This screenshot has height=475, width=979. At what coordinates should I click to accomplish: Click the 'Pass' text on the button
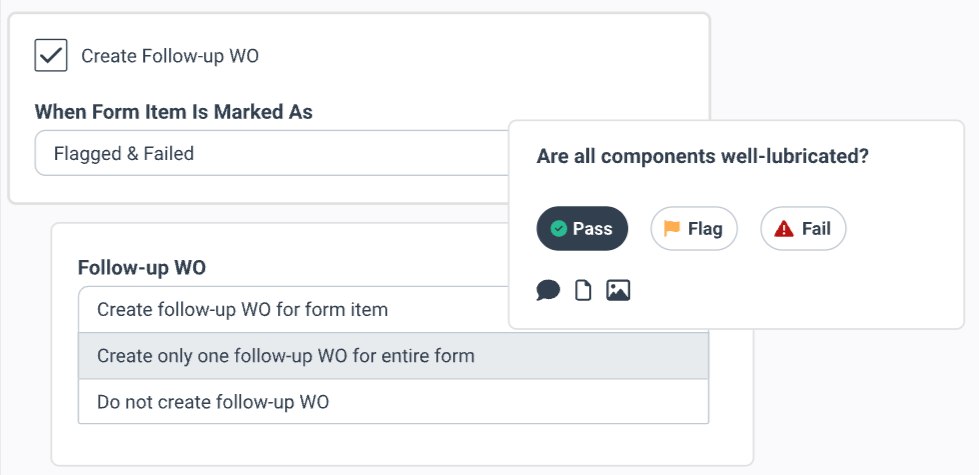coord(592,229)
